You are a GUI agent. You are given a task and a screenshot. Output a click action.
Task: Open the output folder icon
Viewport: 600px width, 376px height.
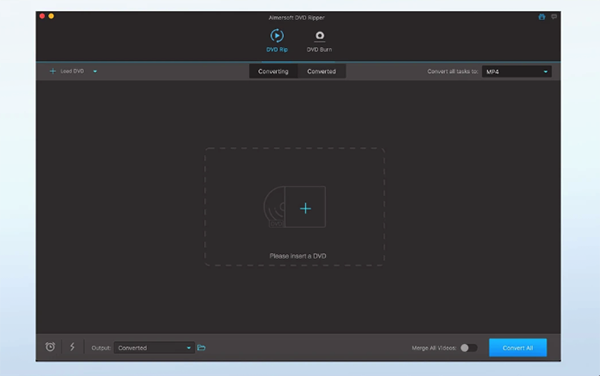pyautogui.click(x=201, y=348)
